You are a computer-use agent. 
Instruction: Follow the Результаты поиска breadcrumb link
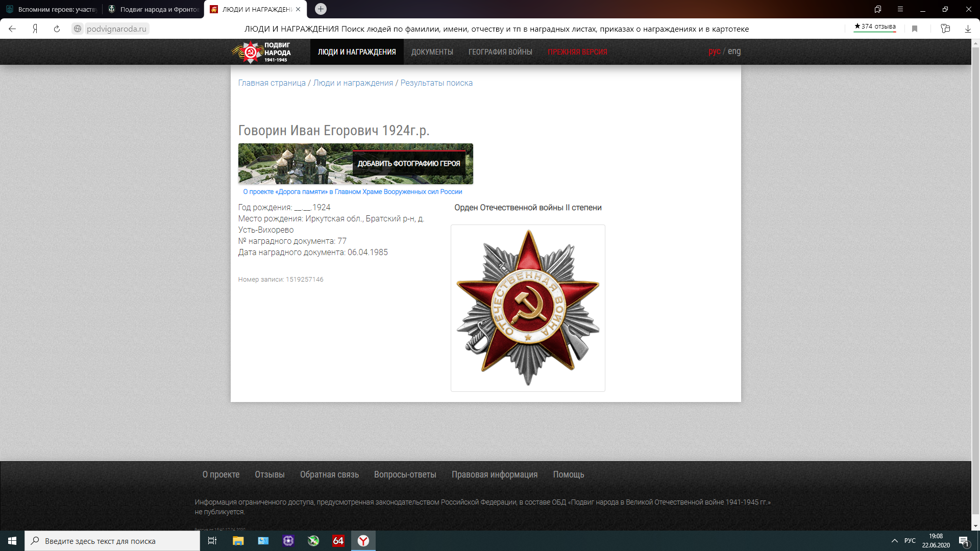[x=436, y=83]
